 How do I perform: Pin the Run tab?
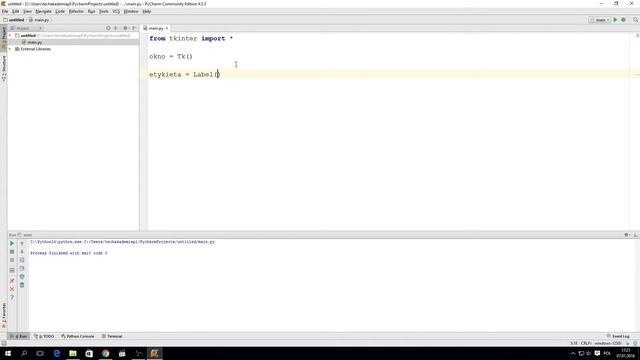click(x=12, y=281)
